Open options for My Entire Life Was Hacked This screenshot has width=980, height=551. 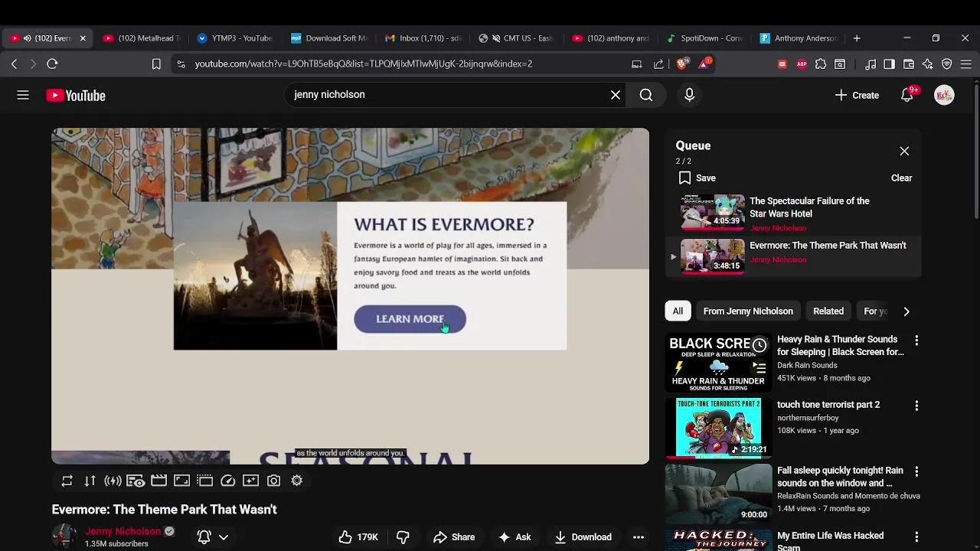(x=916, y=537)
